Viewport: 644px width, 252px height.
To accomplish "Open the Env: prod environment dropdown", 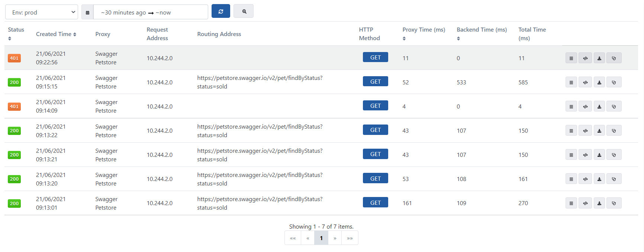I will click(x=42, y=12).
